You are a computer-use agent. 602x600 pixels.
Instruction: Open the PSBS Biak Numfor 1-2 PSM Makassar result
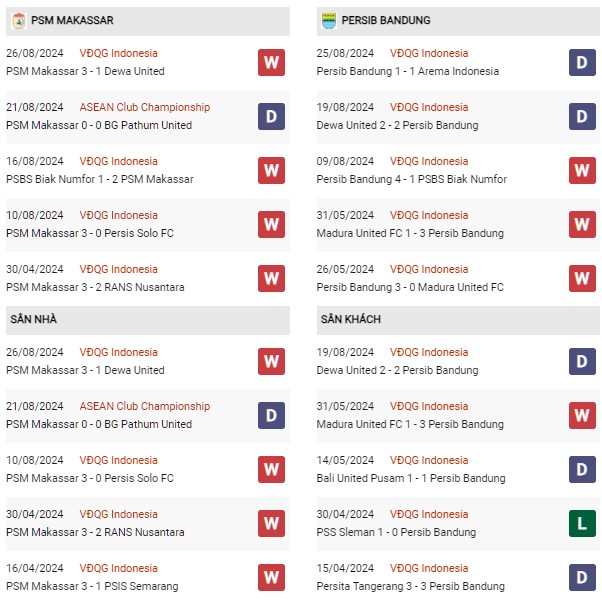coord(100,179)
